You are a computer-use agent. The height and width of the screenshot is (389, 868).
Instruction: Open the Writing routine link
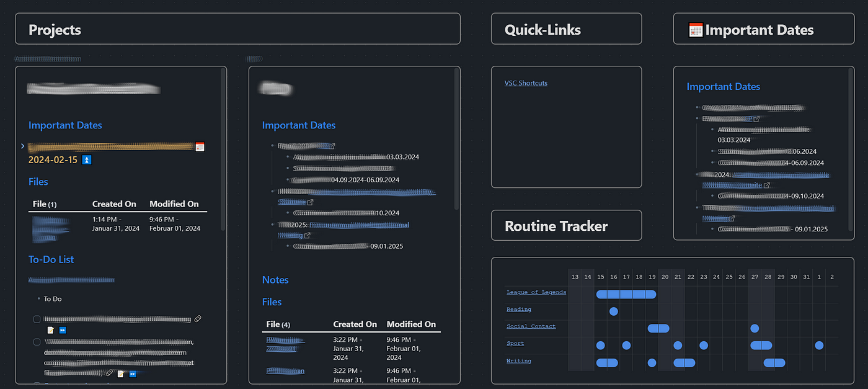click(518, 360)
